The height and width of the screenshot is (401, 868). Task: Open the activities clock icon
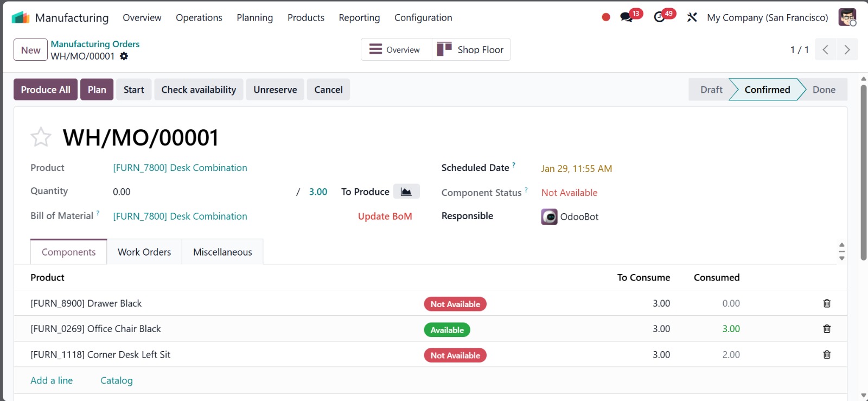tap(659, 17)
